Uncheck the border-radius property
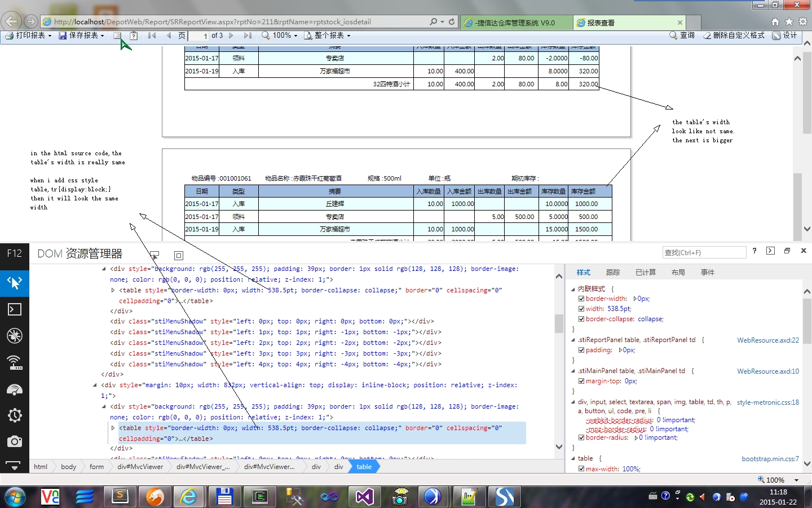The image size is (812, 508). pos(581,438)
